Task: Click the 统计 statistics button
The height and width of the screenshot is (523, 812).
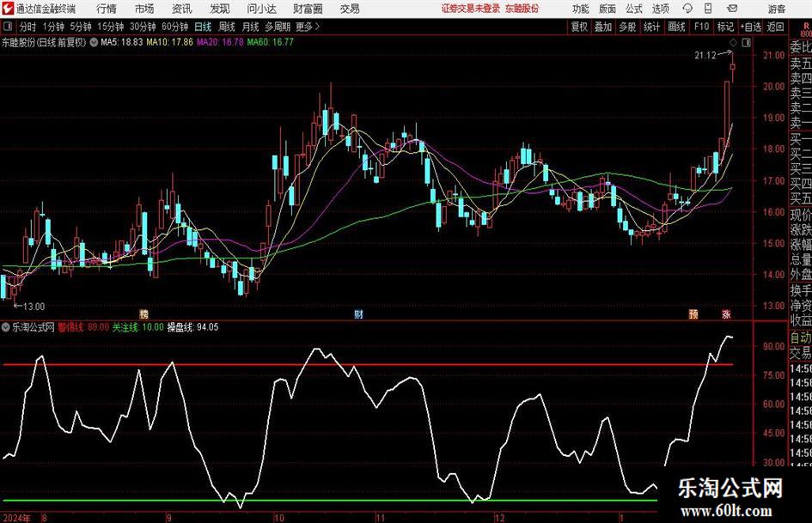Action: tap(651, 27)
